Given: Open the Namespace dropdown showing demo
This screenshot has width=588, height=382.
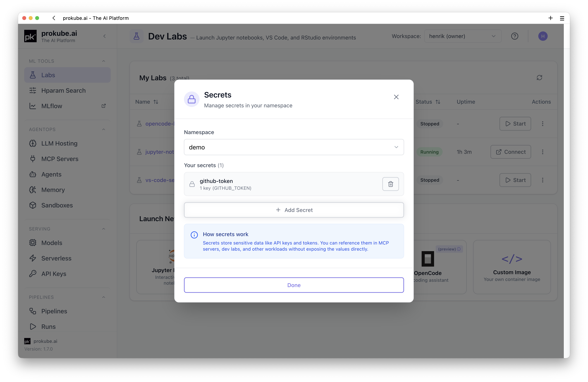Looking at the screenshot, I should point(294,147).
